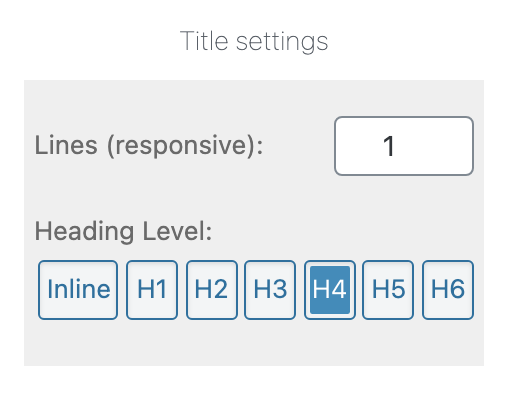Activate the smallest heading option H6
This screenshot has width=512, height=394.
[448, 290]
